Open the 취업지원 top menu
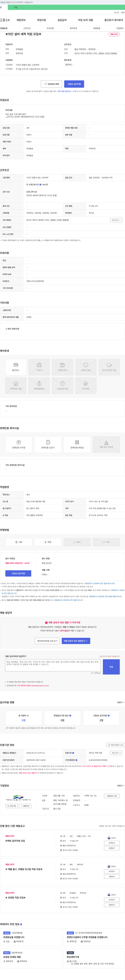The height and width of the screenshot is (980, 125). tap(41, 20)
